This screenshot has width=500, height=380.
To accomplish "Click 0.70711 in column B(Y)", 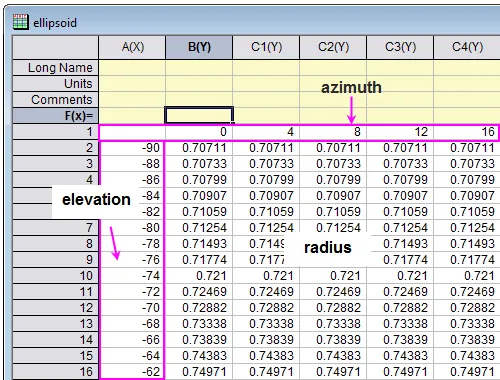I will coord(199,148).
